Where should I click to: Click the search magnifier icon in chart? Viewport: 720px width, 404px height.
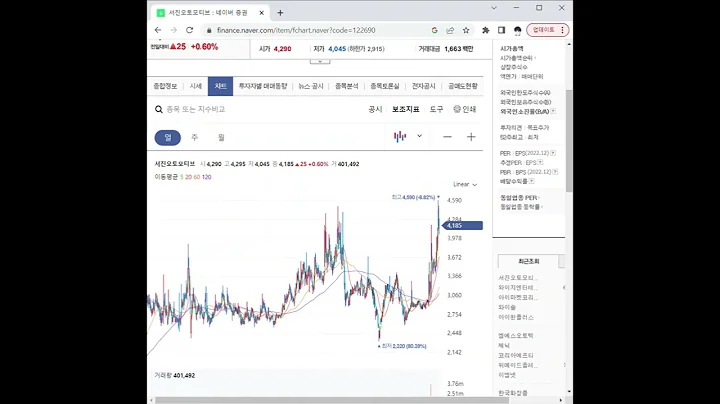click(x=159, y=109)
